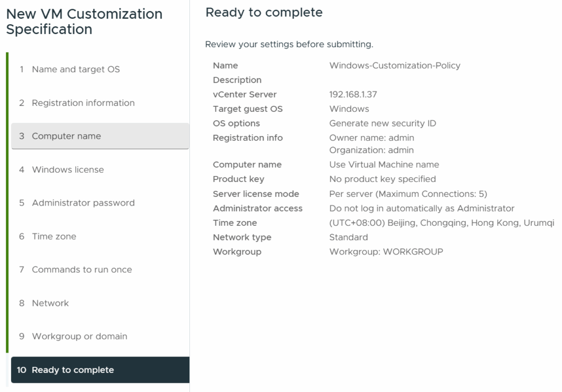Go to step 9 Workgroup or domain
The image size is (562, 392).
click(100, 337)
